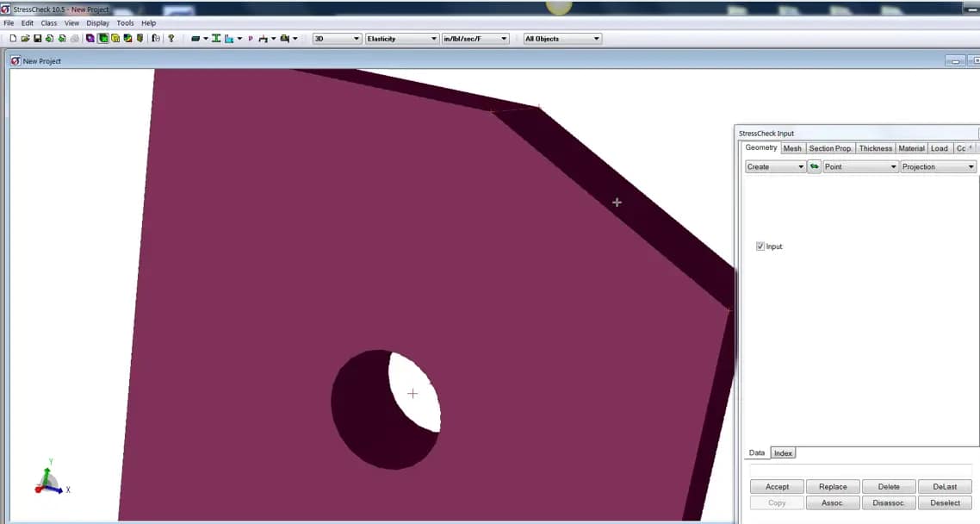This screenshot has height=524, width=980.
Task: Switch to the Index tab near panel bottom
Action: pos(783,452)
